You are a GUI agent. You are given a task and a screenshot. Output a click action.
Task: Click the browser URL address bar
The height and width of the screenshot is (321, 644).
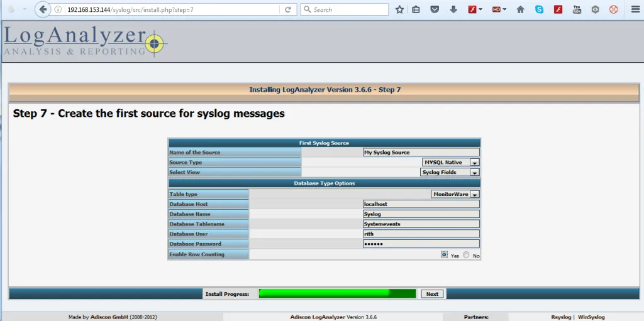(172, 9)
